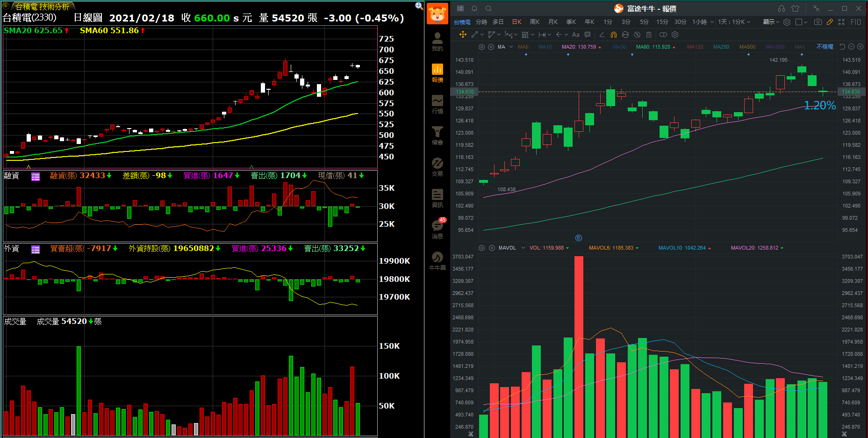Click the 不複權 adjustment link
Image resolution: width=868 pixels, height=438 pixels.
point(825,47)
